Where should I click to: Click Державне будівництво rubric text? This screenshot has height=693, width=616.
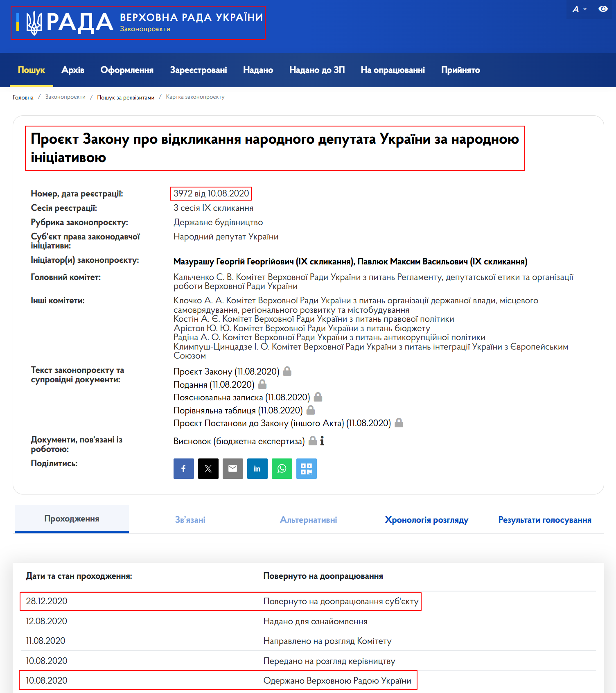pos(218,222)
